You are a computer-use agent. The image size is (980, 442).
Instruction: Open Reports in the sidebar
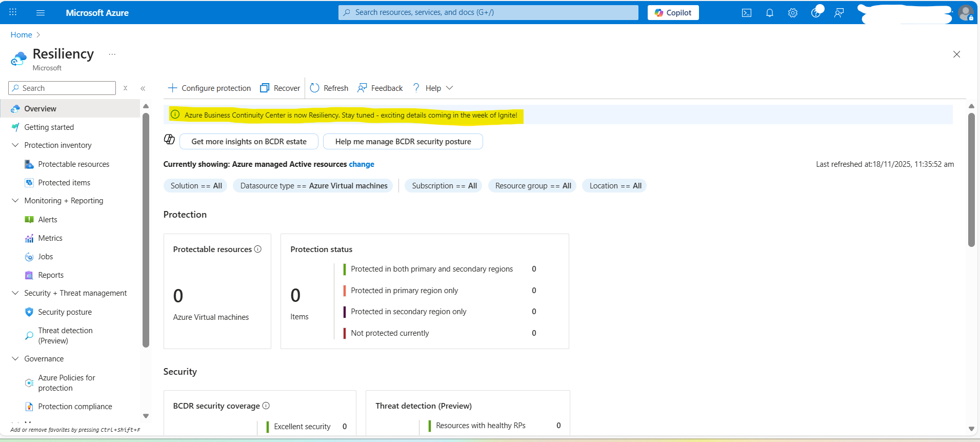pyautogui.click(x=51, y=275)
